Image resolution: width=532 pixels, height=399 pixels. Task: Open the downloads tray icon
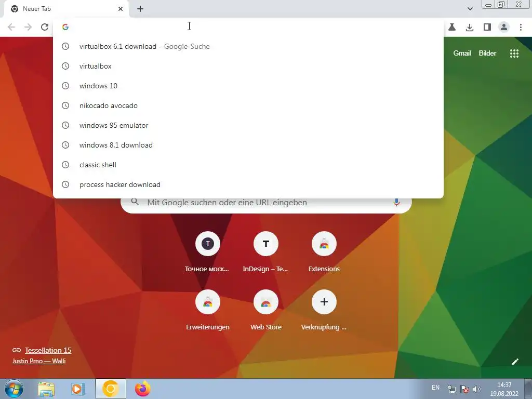click(470, 27)
